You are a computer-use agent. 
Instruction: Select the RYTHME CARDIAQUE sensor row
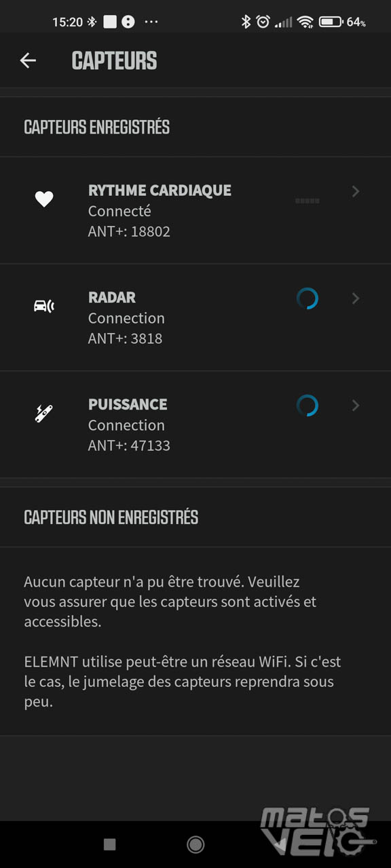[x=195, y=210]
